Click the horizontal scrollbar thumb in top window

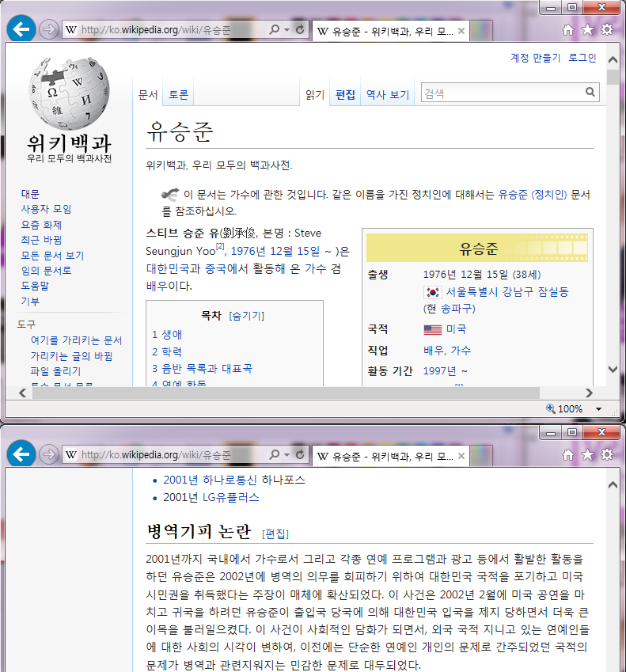[286, 393]
